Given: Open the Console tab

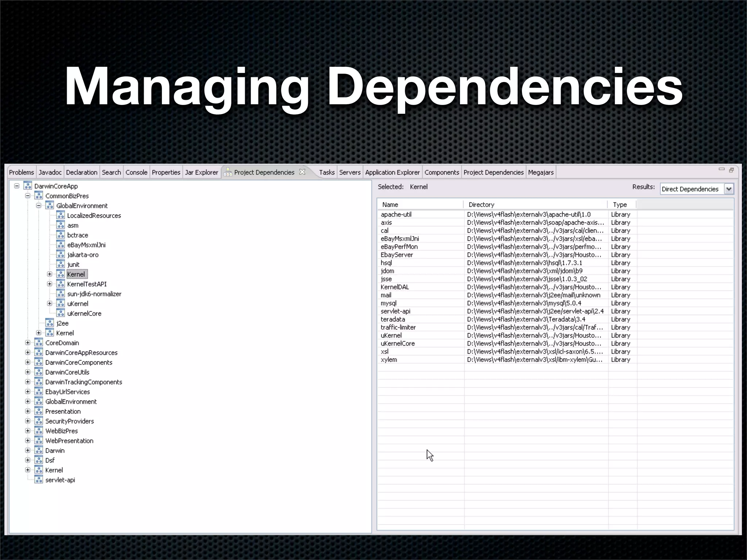Looking at the screenshot, I should click(x=136, y=172).
